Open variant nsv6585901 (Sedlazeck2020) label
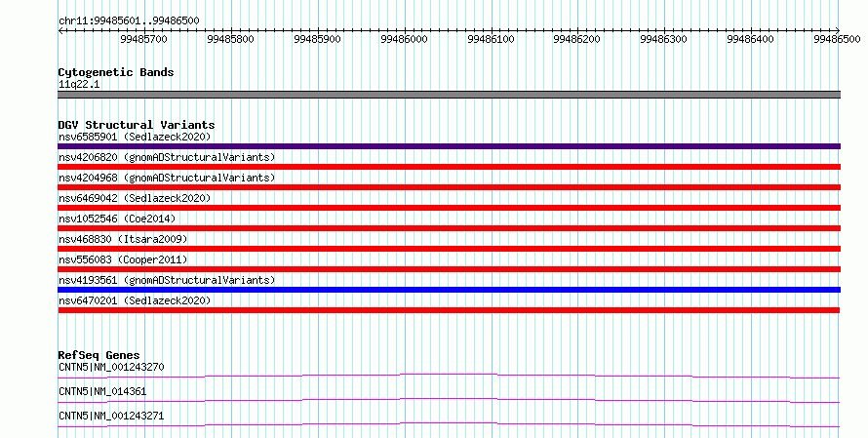The width and height of the screenshot is (868, 438). click(x=135, y=137)
